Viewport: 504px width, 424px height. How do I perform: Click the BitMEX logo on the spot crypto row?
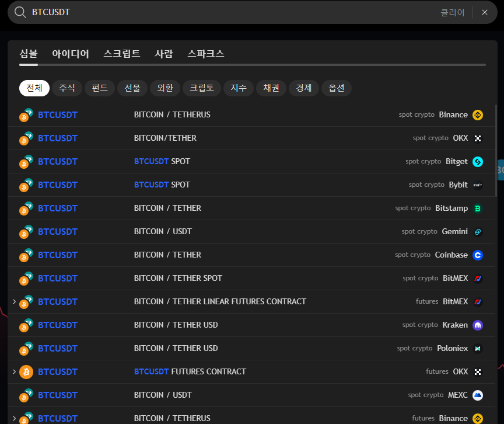[x=478, y=278]
